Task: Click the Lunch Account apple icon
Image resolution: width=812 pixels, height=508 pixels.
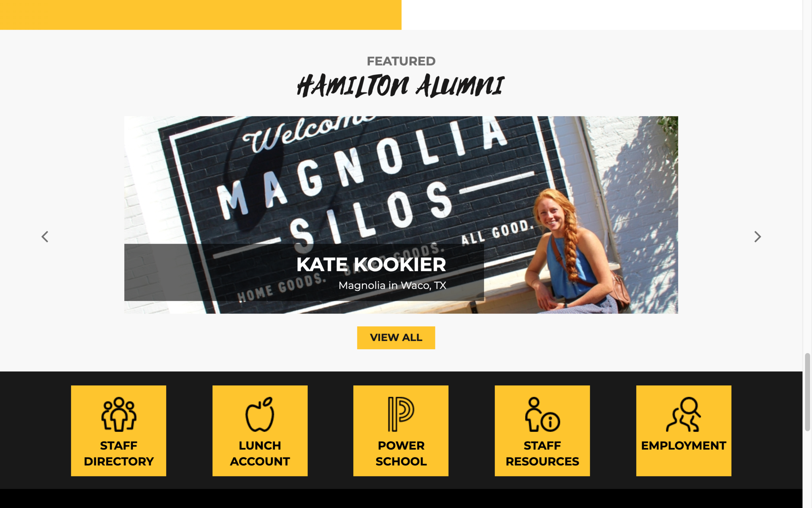Action: click(x=260, y=414)
